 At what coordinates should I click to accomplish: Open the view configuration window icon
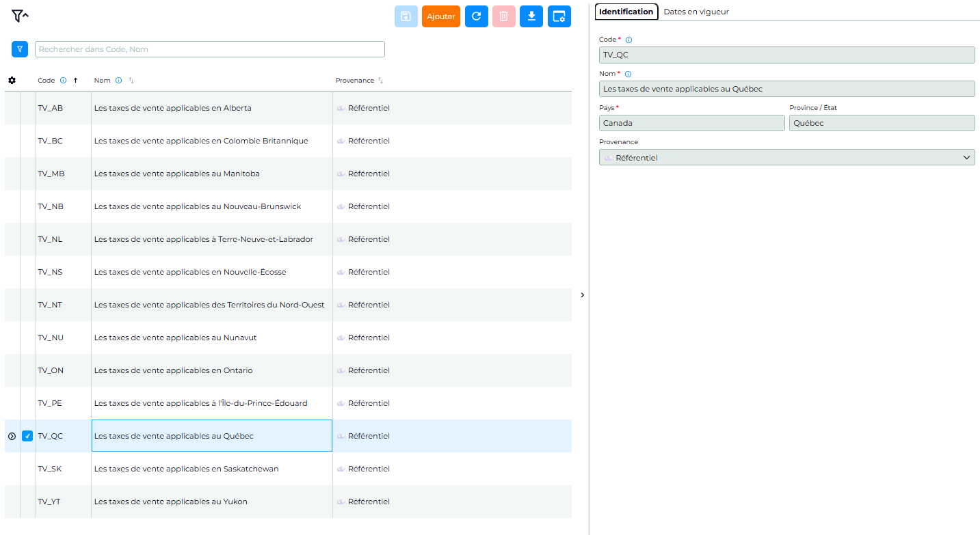tap(559, 16)
